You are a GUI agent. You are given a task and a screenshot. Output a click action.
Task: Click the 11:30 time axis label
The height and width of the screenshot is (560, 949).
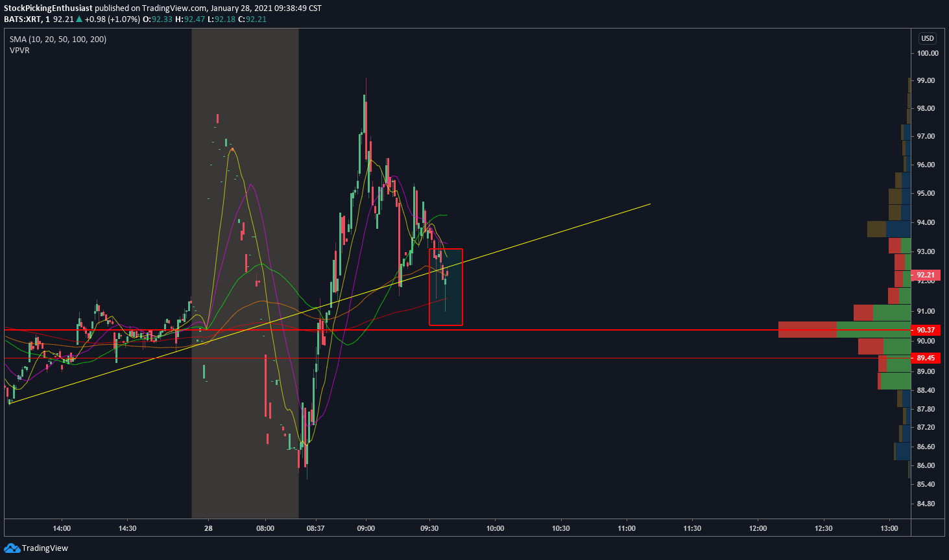[692, 528]
